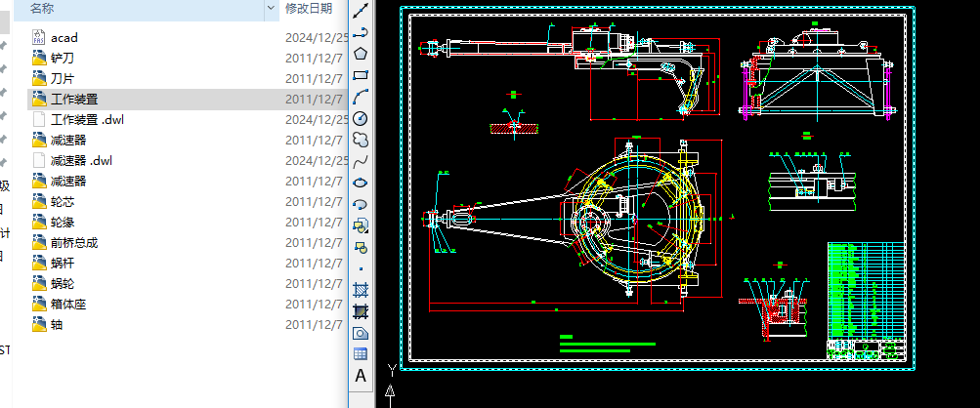Image resolution: width=980 pixels, height=408 pixels.
Task: Select the Rectangle tool
Action: [x=361, y=75]
